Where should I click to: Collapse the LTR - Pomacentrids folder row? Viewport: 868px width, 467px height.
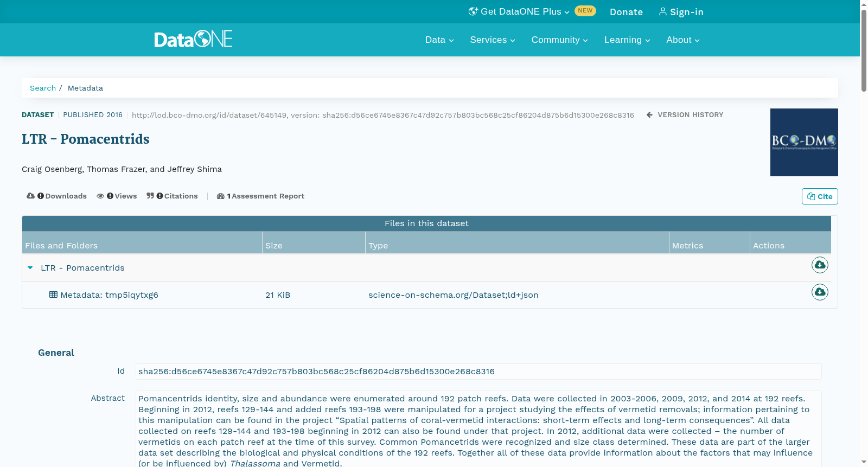pos(30,268)
